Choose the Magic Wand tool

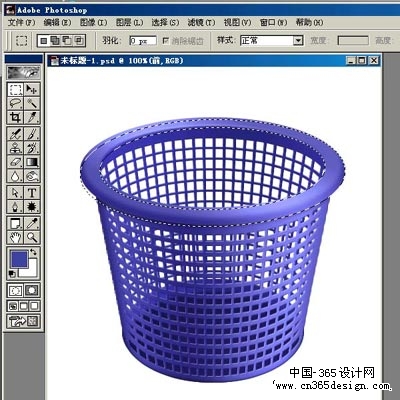click(32, 103)
